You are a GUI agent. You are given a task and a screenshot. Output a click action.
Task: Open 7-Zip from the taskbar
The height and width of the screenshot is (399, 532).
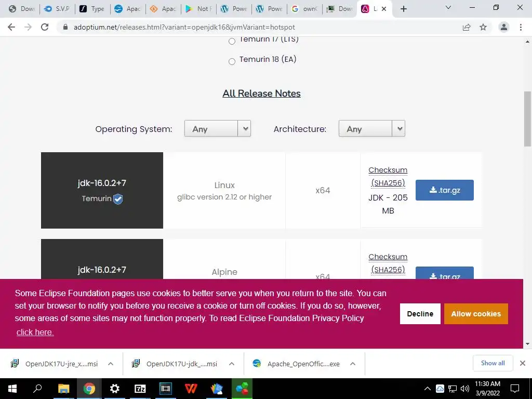point(140,389)
